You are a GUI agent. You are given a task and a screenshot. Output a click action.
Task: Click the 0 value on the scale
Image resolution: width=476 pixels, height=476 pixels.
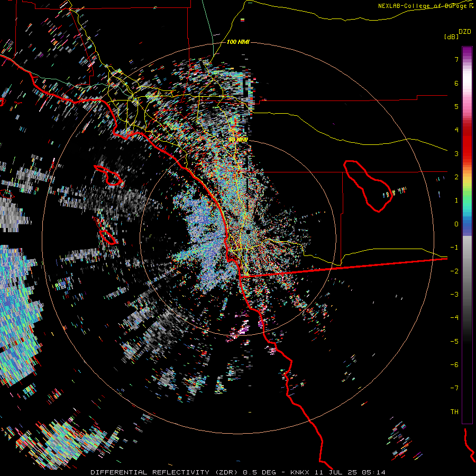click(456, 224)
